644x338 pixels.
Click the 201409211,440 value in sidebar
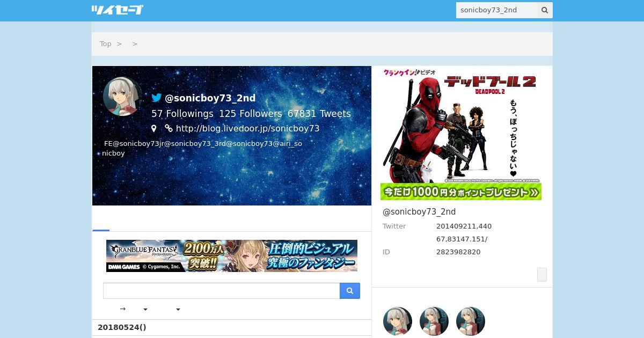(x=464, y=226)
